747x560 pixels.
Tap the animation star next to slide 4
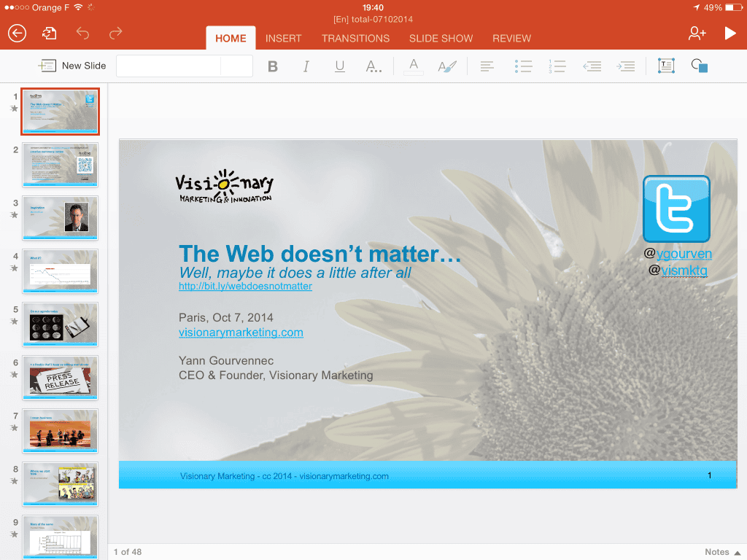pyautogui.click(x=15, y=268)
